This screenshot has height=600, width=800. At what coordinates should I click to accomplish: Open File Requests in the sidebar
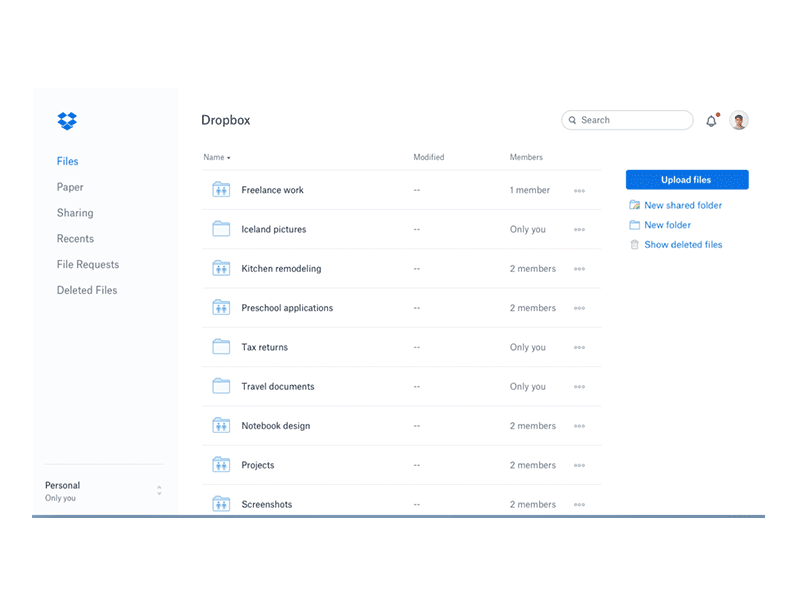pos(88,264)
